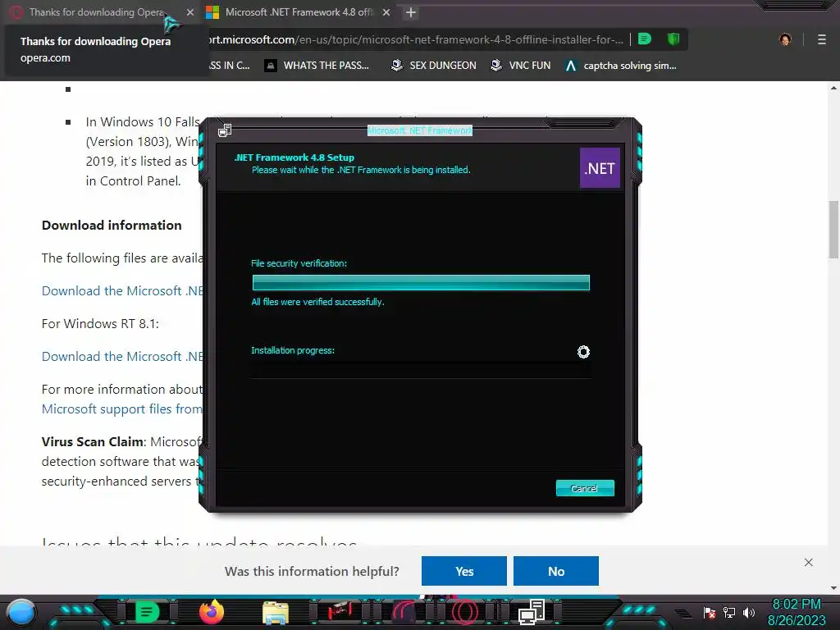The height and width of the screenshot is (630, 840).
Task: Show the clock and date 8:02 PM
Action: 796,612
